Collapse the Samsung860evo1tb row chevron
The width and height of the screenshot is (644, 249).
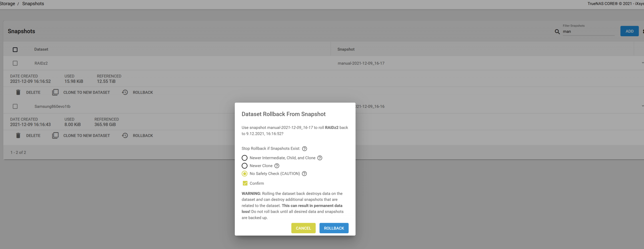point(642,106)
